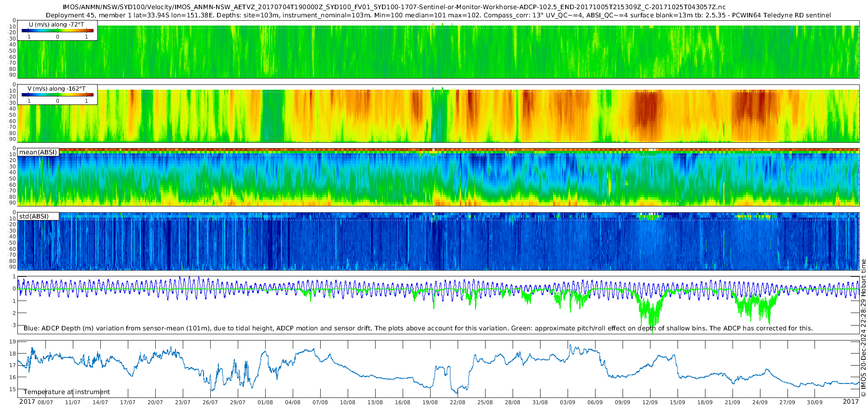Click the 23/07 date on the time axis
This screenshot has height=410, width=868.
[x=183, y=402]
